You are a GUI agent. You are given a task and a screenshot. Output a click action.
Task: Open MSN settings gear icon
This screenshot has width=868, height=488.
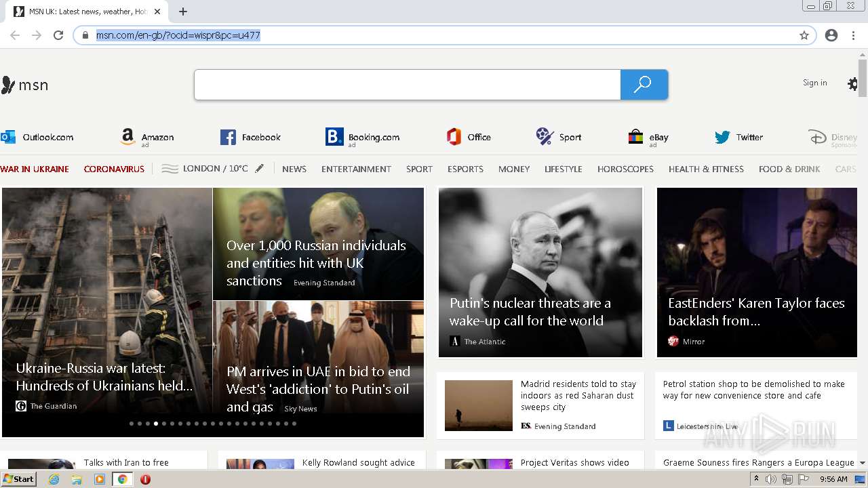[x=852, y=84]
